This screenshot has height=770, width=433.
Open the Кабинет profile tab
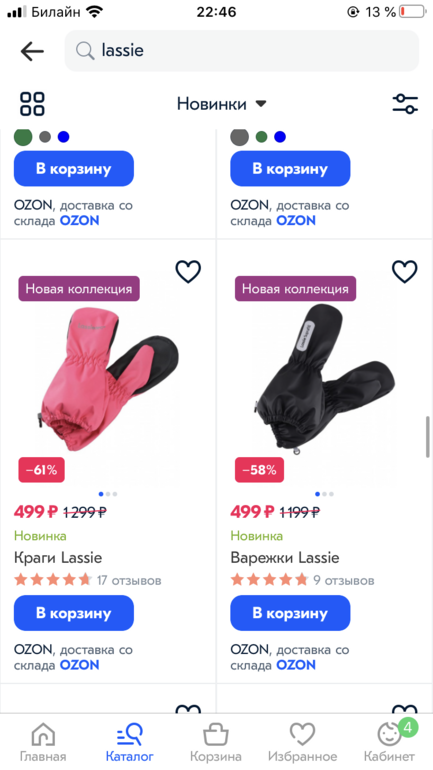pyautogui.click(x=389, y=742)
